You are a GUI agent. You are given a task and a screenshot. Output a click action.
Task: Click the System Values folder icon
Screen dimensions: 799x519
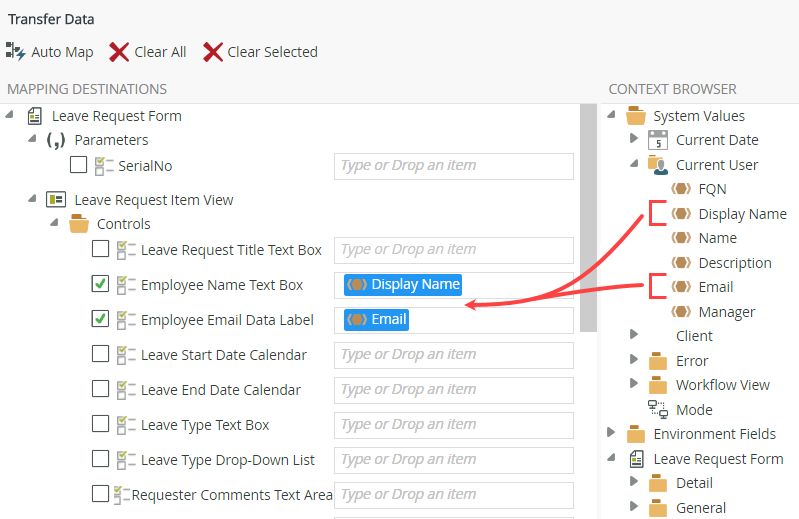(636, 116)
